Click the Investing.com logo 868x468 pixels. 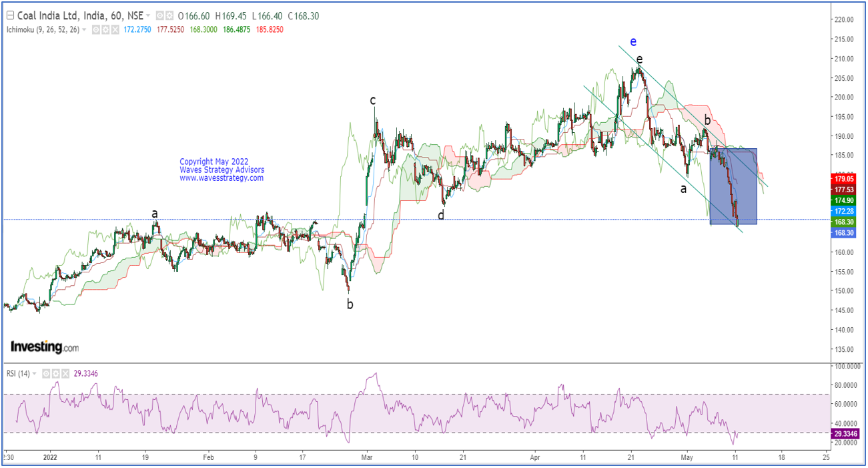pos(45,347)
